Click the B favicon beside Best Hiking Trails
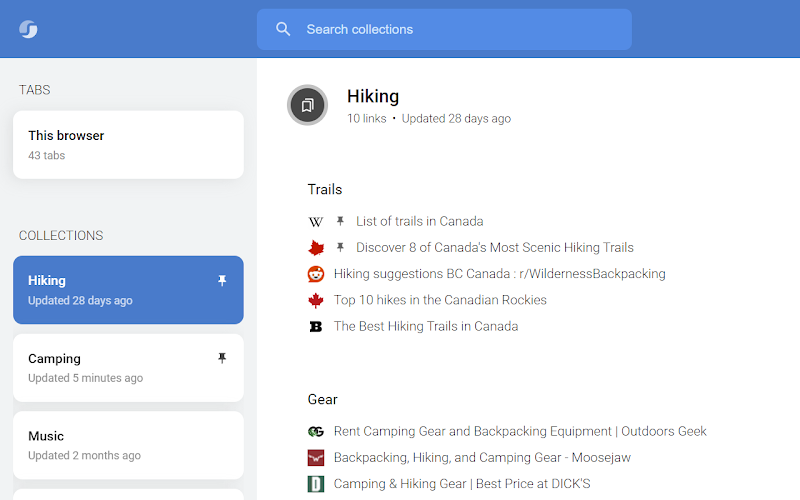 click(316, 327)
